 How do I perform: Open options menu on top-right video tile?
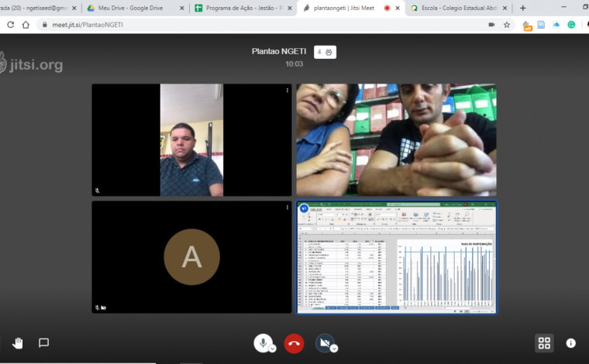tap(491, 91)
